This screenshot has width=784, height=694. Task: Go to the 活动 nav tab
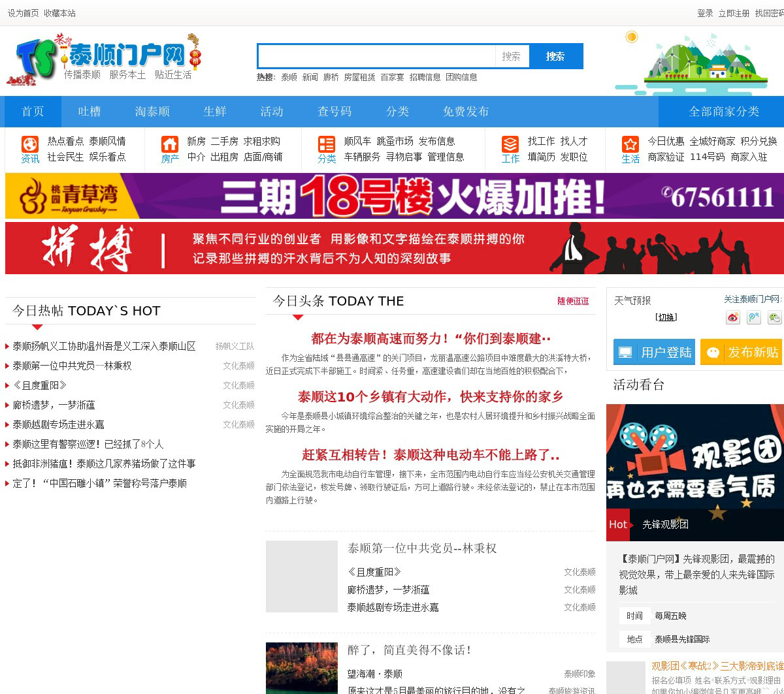(272, 112)
